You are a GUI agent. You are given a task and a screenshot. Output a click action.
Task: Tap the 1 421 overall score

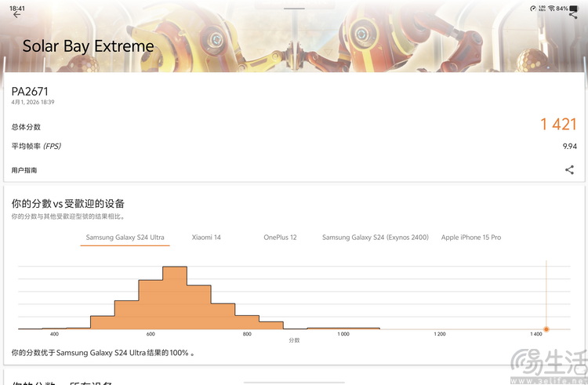[x=558, y=124]
